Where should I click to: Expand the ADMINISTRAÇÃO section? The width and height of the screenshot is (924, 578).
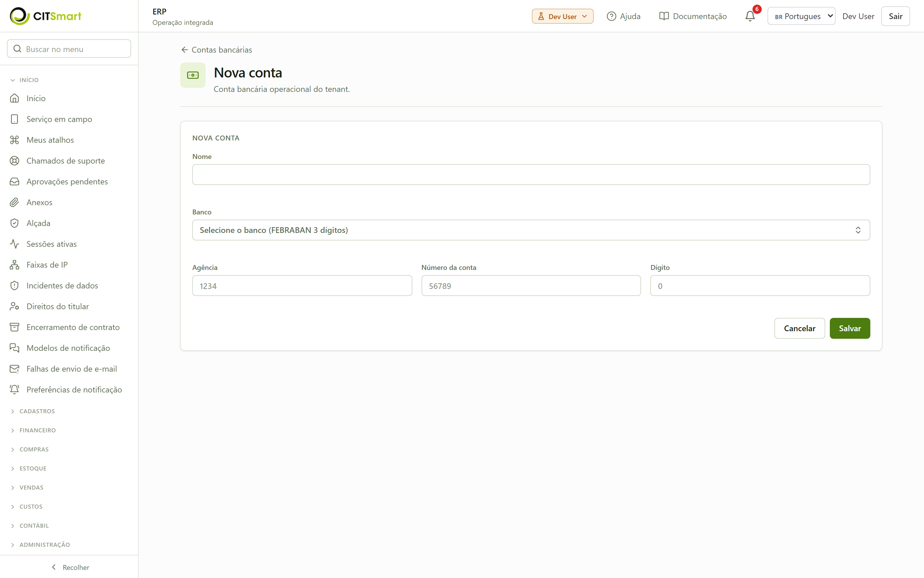tap(40, 545)
